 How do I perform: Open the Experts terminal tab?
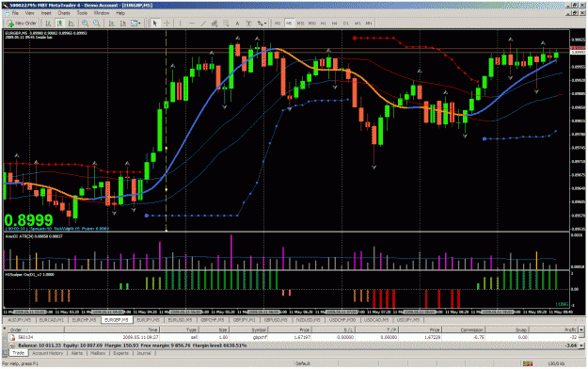(120, 353)
